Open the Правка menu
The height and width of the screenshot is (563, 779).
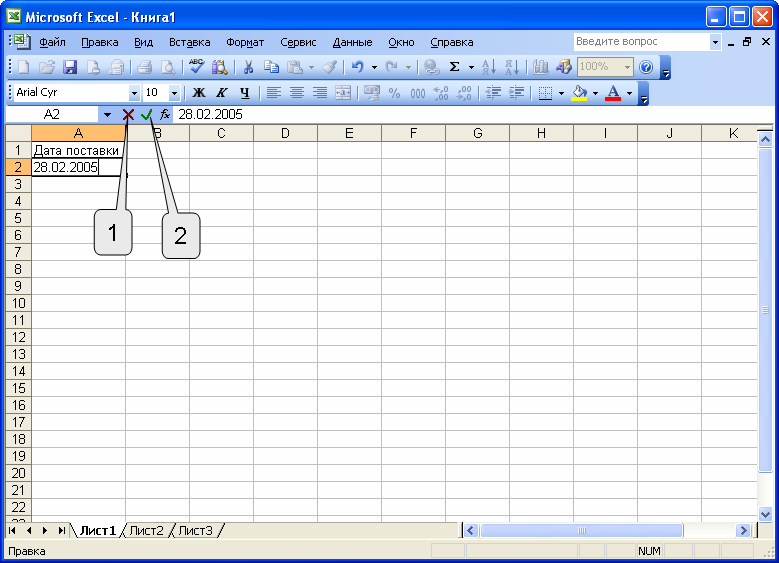pyautogui.click(x=100, y=42)
